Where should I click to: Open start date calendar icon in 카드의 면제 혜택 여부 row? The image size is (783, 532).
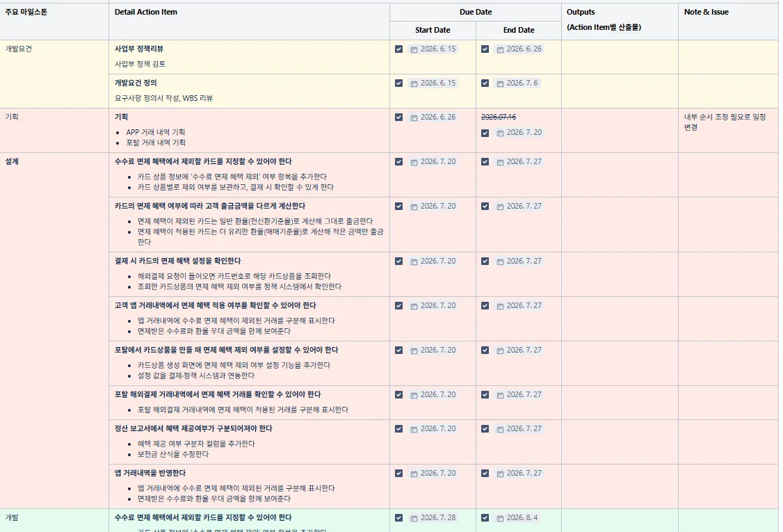(414, 207)
